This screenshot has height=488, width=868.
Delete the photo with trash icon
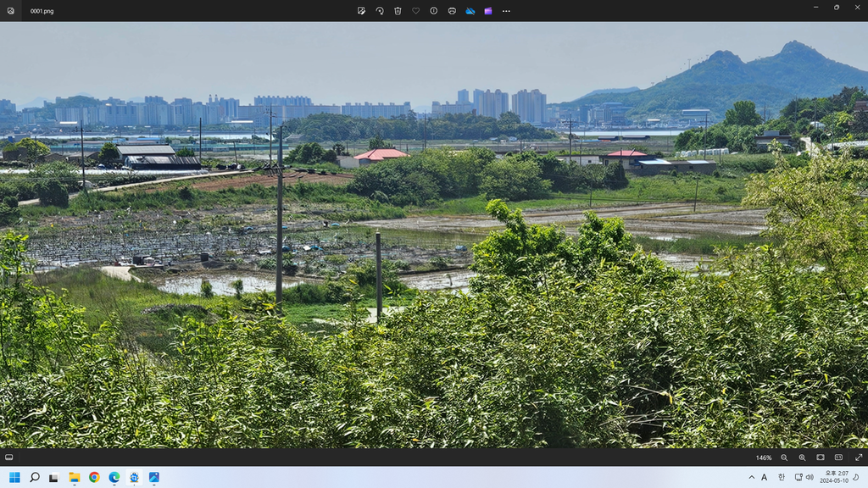(x=398, y=10)
